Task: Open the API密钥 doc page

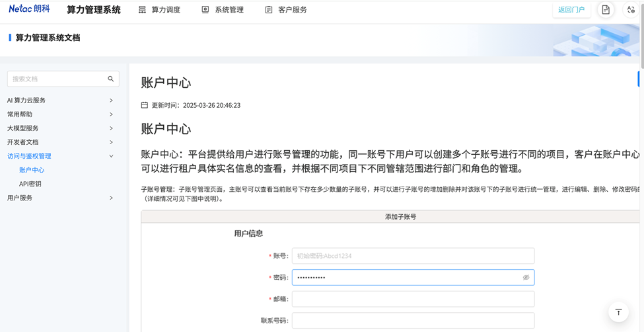Action: coord(30,184)
